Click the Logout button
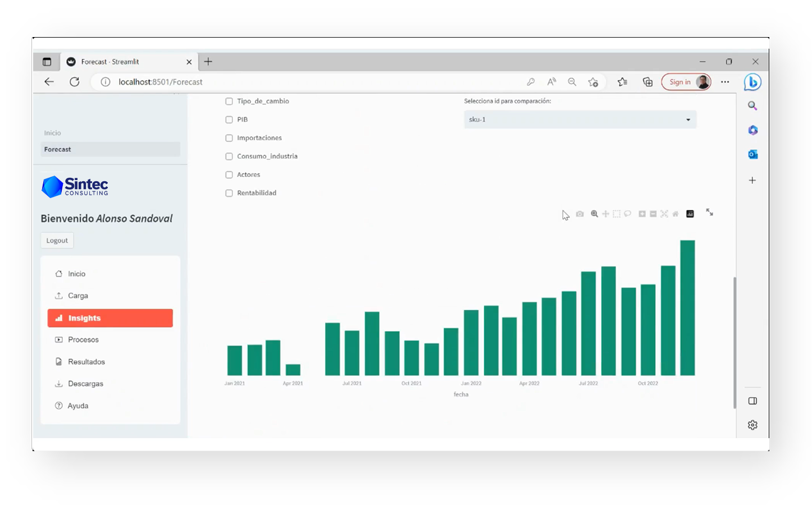Screen dimensions: 812x505 click(x=57, y=241)
